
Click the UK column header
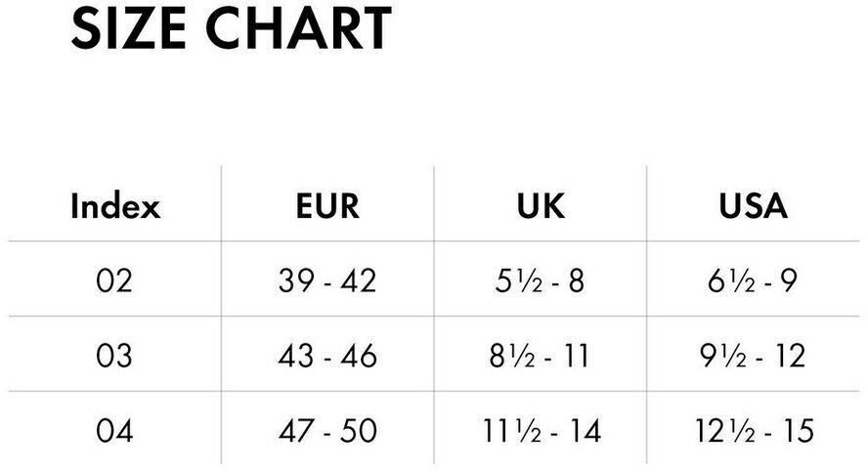(x=541, y=206)
